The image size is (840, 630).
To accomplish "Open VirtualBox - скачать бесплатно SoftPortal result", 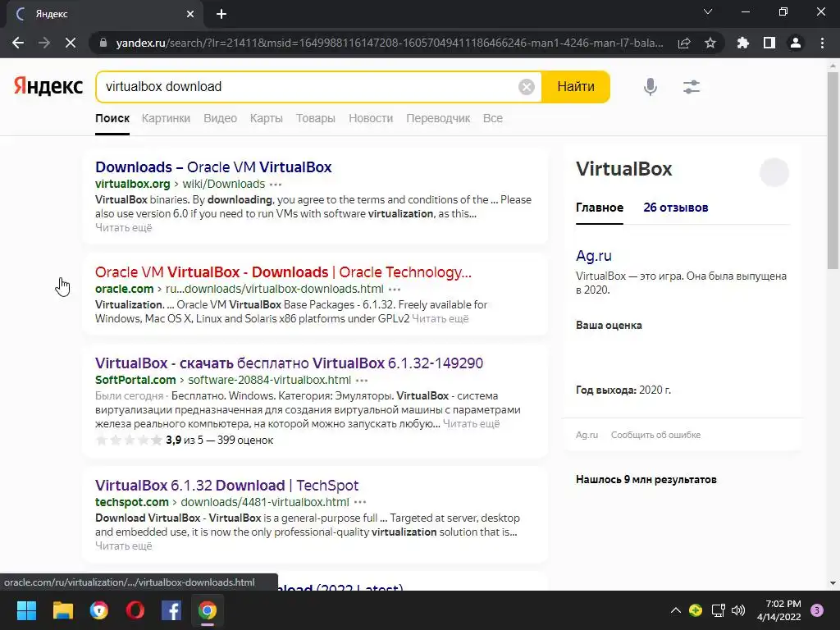I will coord(290,363).
